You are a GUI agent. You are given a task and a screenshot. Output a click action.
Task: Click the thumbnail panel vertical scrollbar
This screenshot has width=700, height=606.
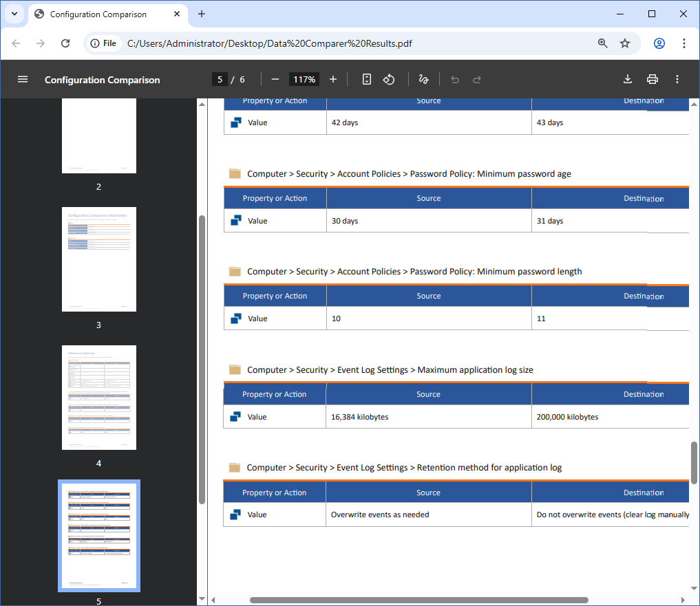tap(202, 359)
